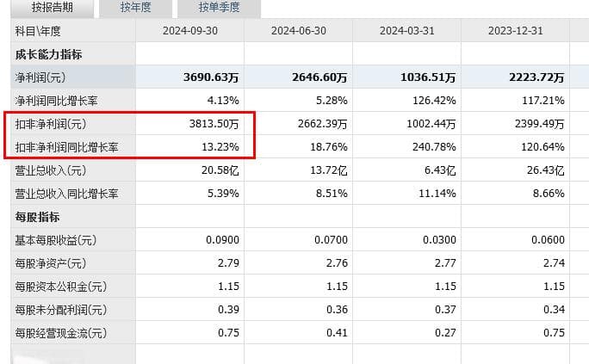589x364 pixels.
Task: Select EPS value 0.0900
Action: [x=222, y=240]
